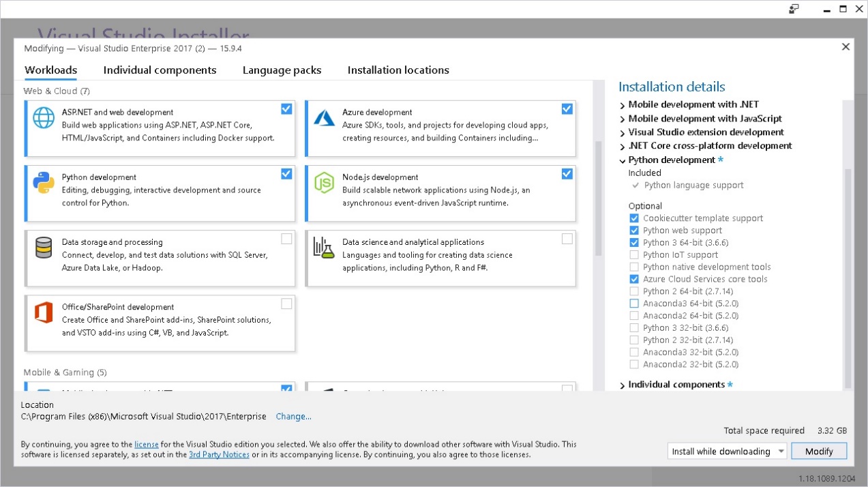Screen dimensions: 868x487
Task: Switch to Individual components tab
Action: (160, 70)
